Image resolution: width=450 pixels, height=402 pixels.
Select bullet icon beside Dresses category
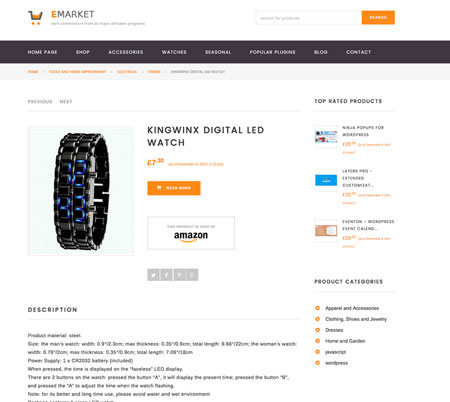click(317, 330)
